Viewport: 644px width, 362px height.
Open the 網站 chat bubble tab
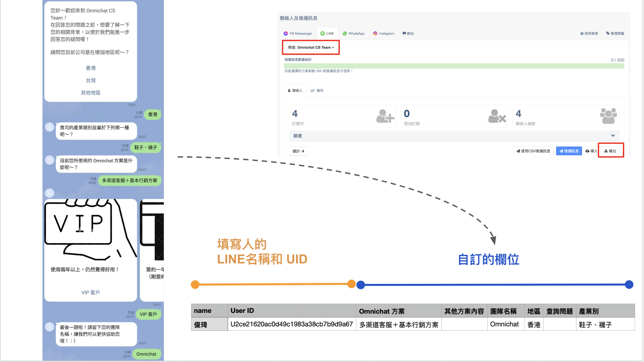tap(408, 34)
